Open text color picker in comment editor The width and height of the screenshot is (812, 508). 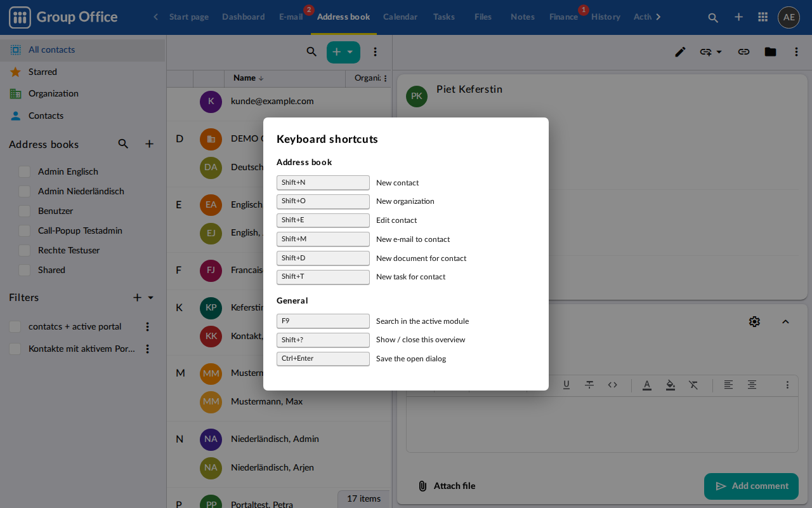click(647, 385)
